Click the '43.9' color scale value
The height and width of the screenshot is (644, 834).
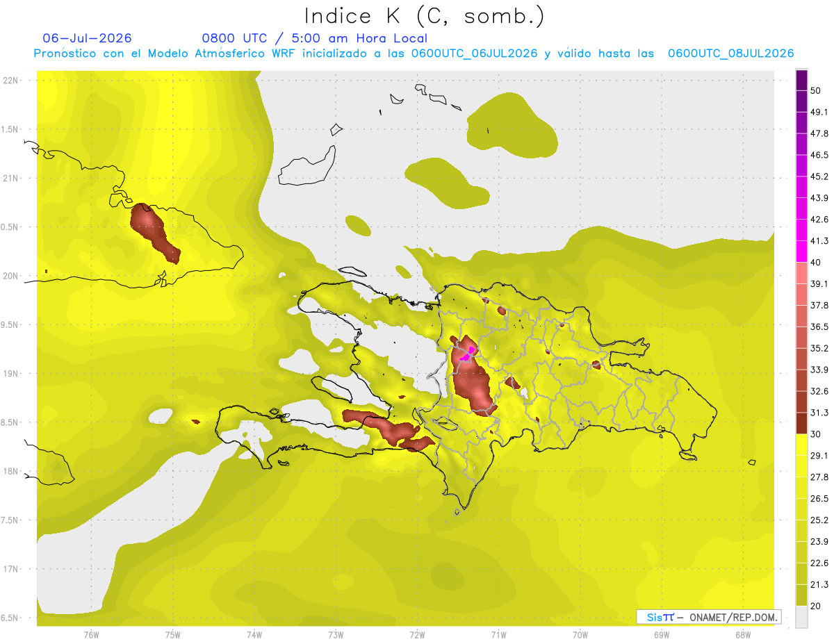tap(819, 198)
